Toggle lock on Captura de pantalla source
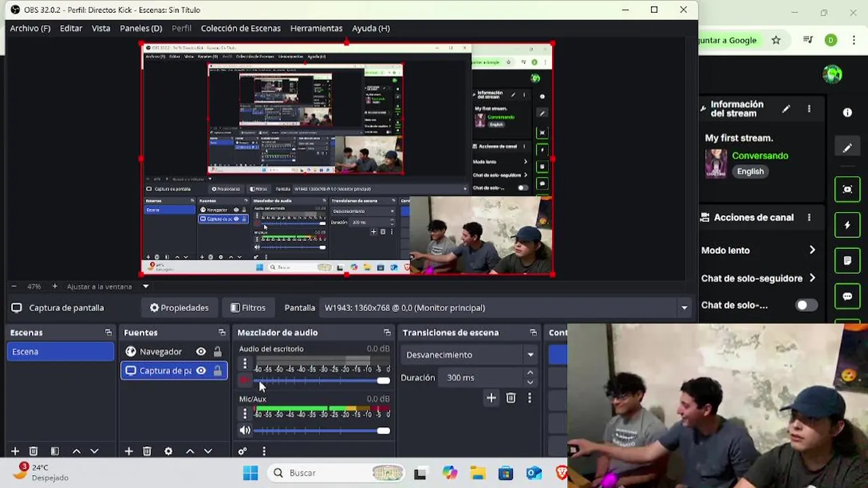 coord(217,371)
